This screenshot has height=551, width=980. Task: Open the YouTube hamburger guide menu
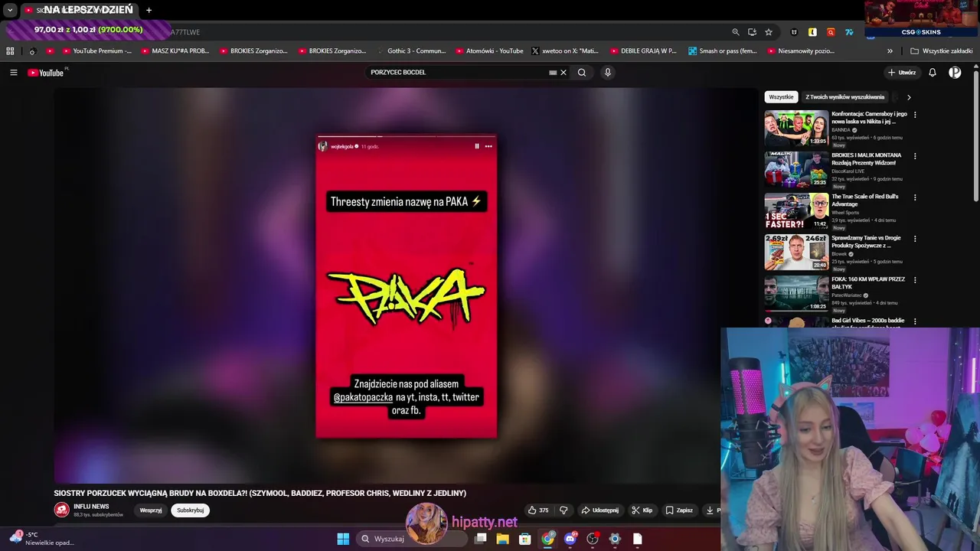(x=13, y=73)
